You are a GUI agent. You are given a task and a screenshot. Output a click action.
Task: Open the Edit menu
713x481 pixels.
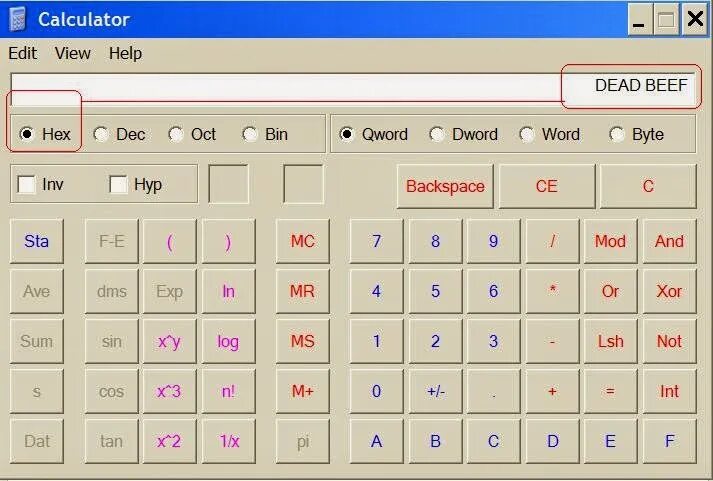22,53
